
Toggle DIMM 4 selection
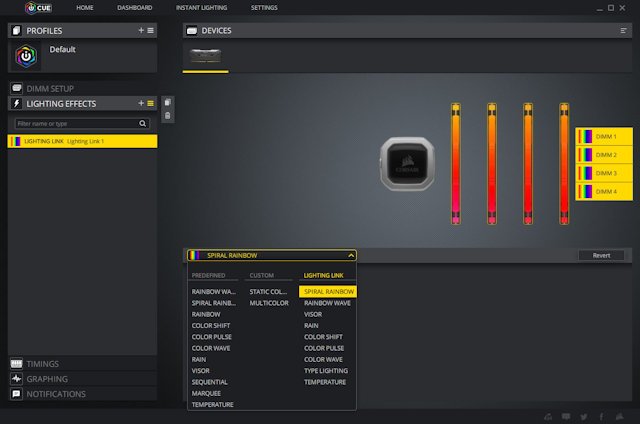click(604, 191)
